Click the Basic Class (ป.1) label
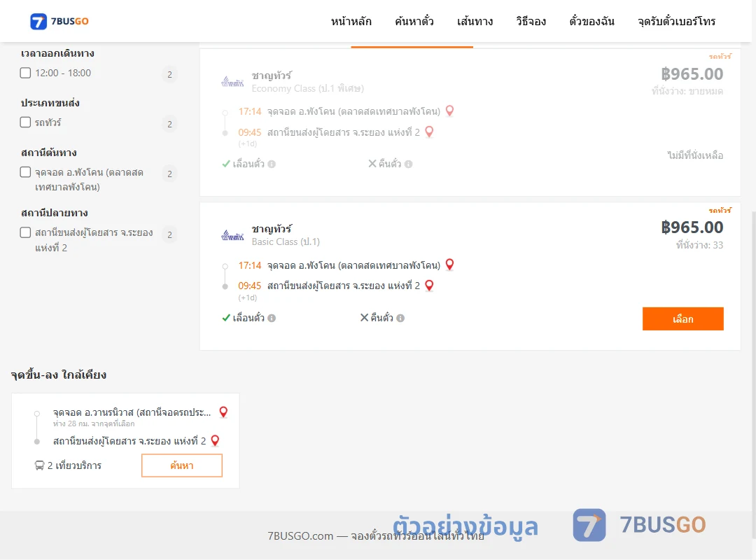Screen dimensions: 756x560 click(286, 241)
